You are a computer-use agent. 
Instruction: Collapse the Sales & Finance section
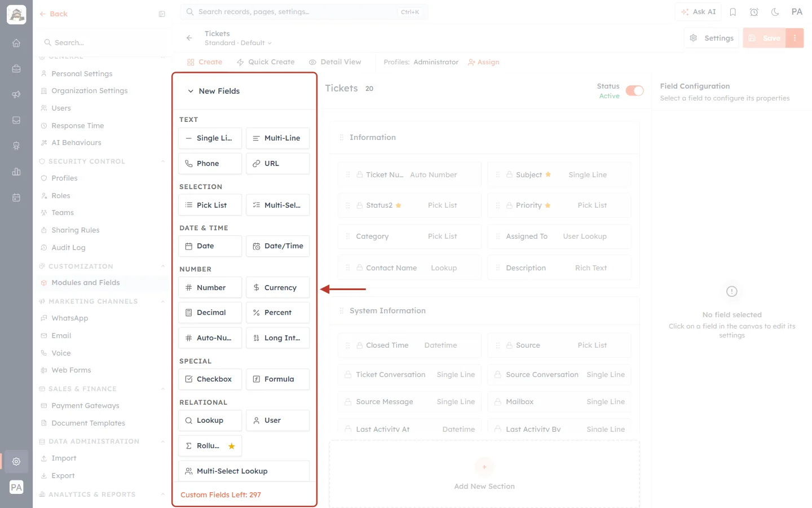click(x=163, y=389)
